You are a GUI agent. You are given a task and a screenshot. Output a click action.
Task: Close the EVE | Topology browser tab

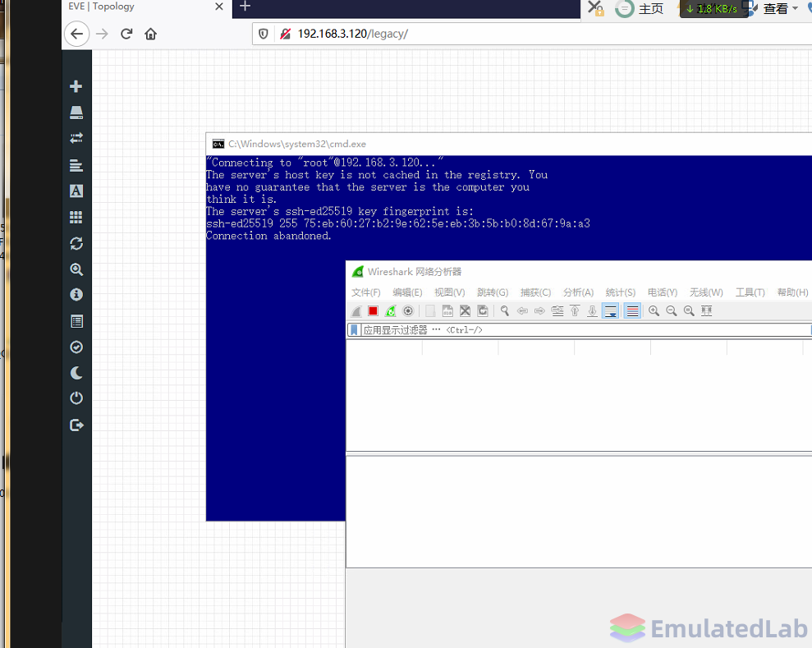(x=219, y=7)
